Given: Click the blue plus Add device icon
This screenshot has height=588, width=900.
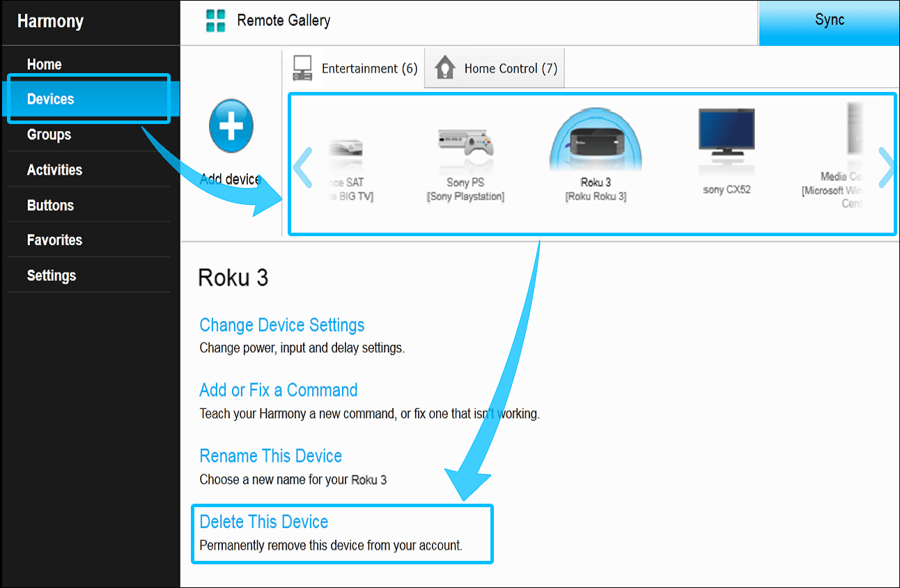Looking at the screenshot, I should [231, 125].
